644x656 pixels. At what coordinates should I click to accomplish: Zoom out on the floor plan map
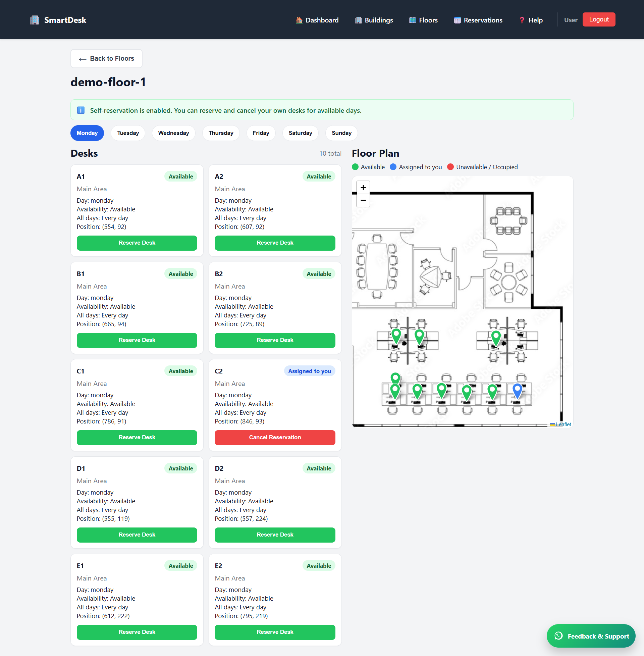363,200
